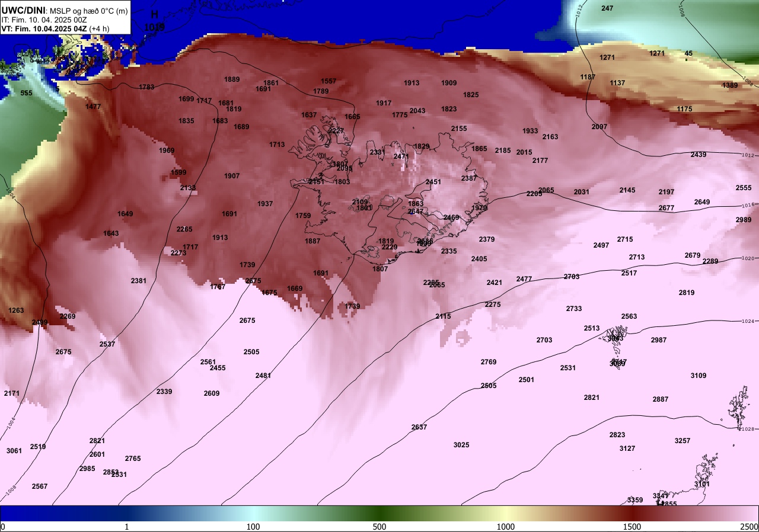759x532 pixels.
Task: Click the height value 2989
Action: click(x=744, y=220)
